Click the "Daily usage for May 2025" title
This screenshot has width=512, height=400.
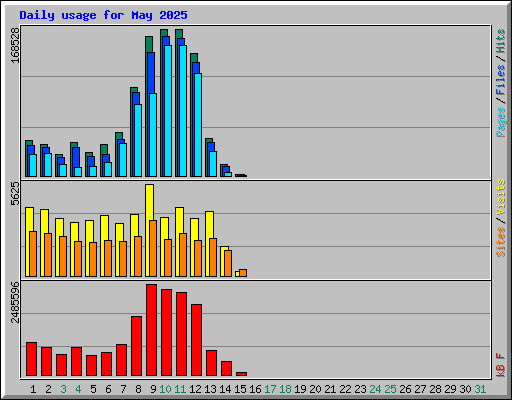(103, 15)
